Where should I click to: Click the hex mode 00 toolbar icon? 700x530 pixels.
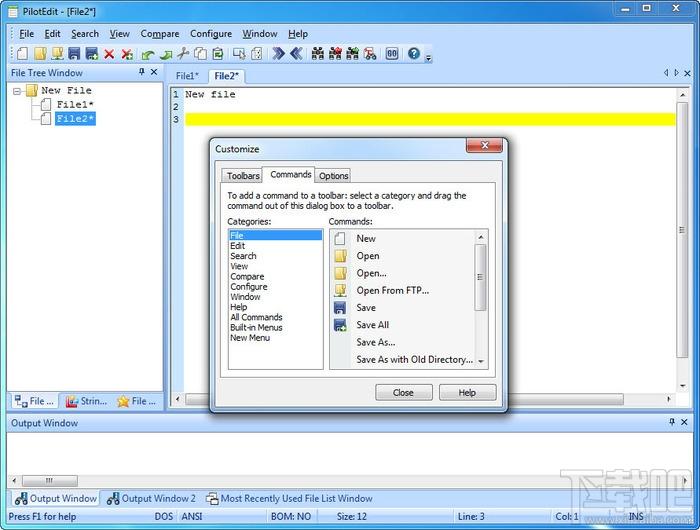point(392,54)
